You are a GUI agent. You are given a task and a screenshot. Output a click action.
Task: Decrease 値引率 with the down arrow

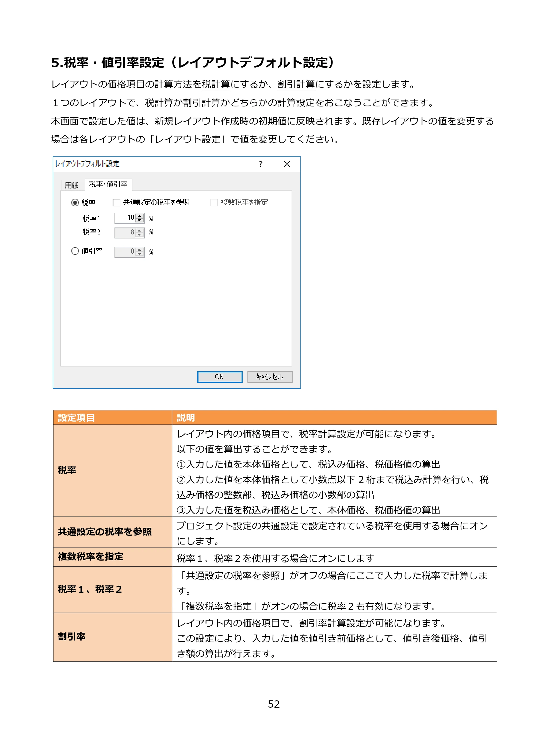pos(140,254)
